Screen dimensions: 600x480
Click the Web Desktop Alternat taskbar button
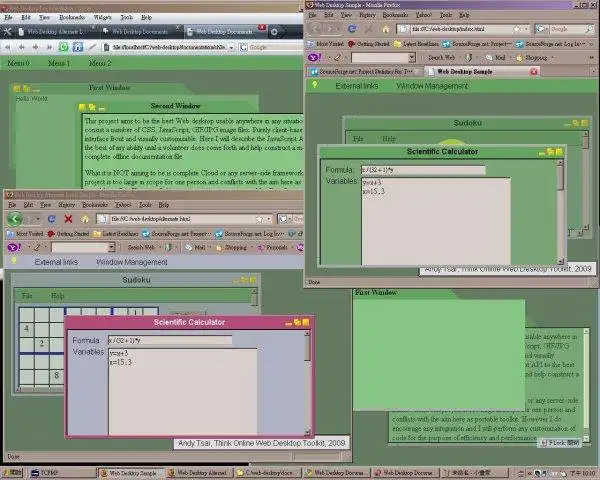(201, 473)
